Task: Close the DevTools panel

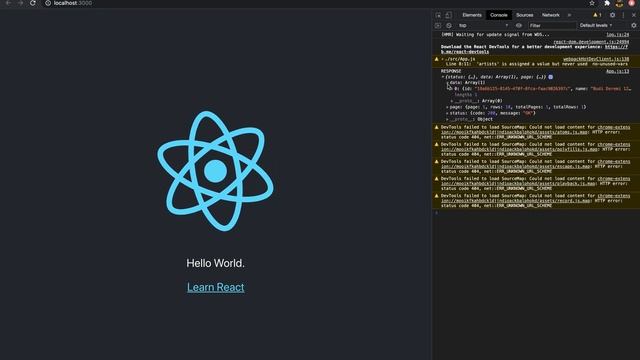Action: coord(634,15)
